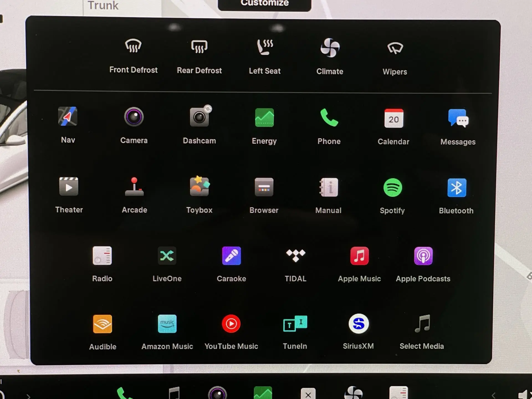Image resolution: width=532 pixels, height=399 pixels.
Task: Open the Dashcam app
Action: [199, 125]
